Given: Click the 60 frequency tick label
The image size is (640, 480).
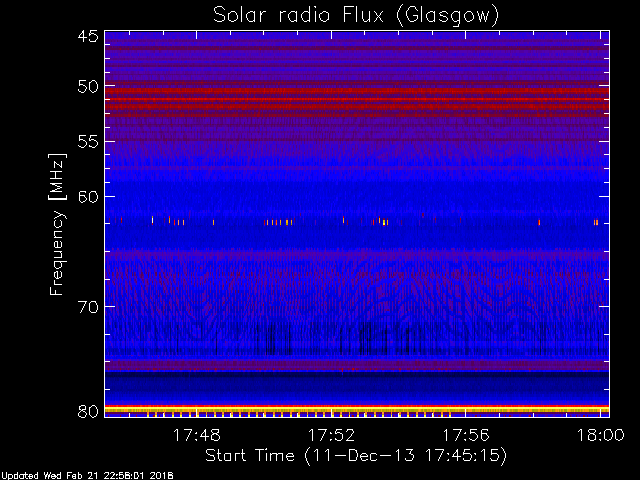Looking at the screenshot, I should (88, 197).
